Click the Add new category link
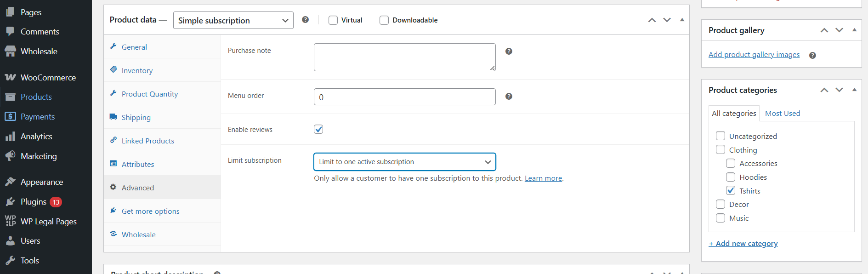Screen dimensions: 868x274 tap(743, 244)
